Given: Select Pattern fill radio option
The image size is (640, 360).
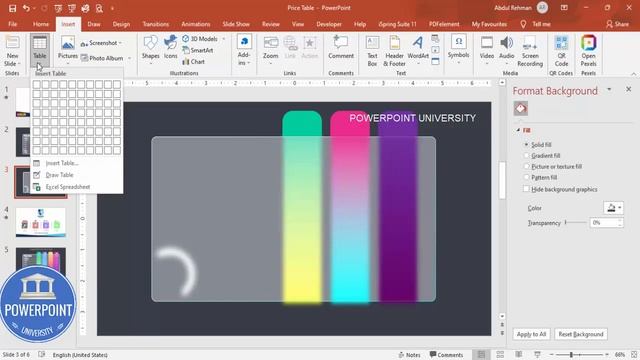Looking at the screenshot, I should click(x=527, y=178).
